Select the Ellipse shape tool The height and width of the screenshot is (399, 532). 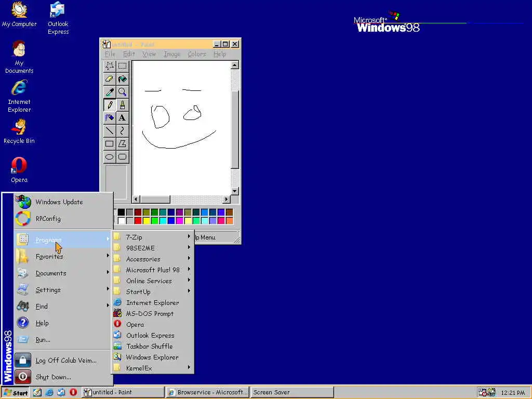[x=109, y=157]
